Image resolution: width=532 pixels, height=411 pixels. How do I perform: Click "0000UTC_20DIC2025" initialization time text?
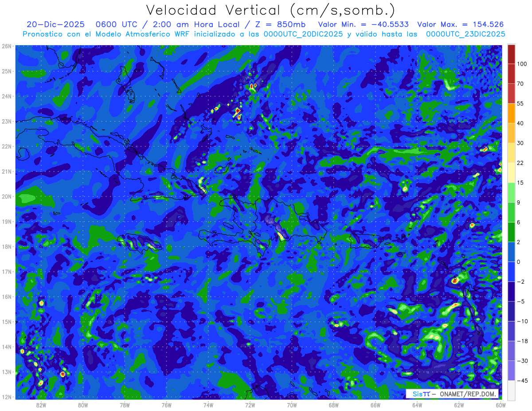click(303, 34)
